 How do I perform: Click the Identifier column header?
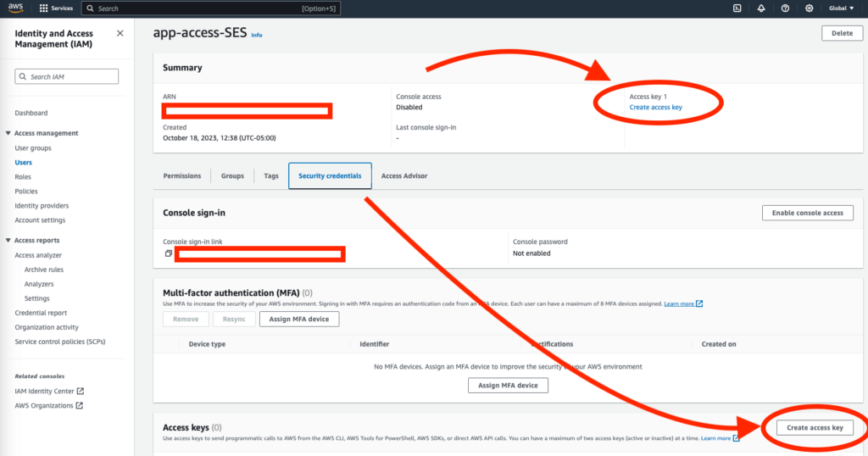click(374, 344)
